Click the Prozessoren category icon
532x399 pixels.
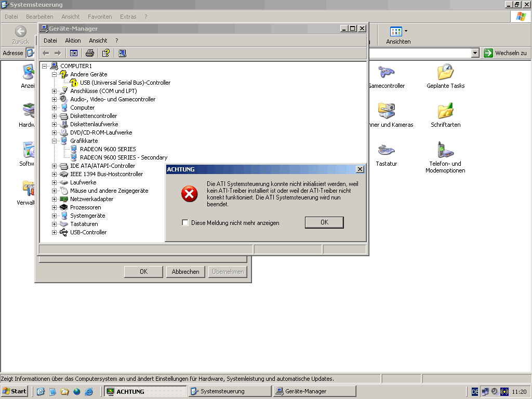pyautogui.click(x=64, y=207)
